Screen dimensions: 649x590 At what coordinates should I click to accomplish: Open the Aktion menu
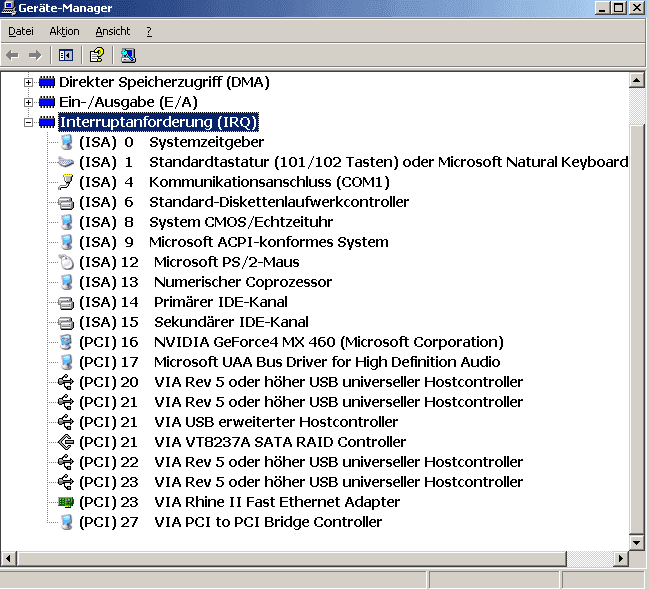coord(64,32)
